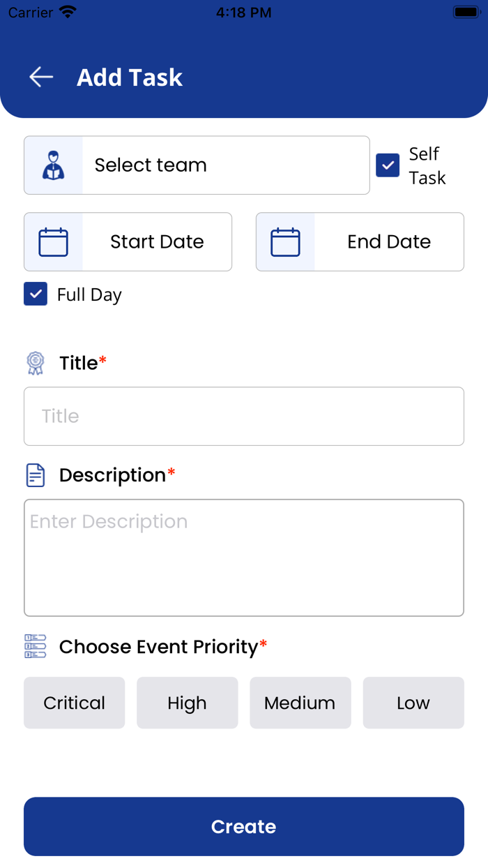Screen dimensions: 488x868
Task: Select Critical priority
Action: click(x=75, y=703)
